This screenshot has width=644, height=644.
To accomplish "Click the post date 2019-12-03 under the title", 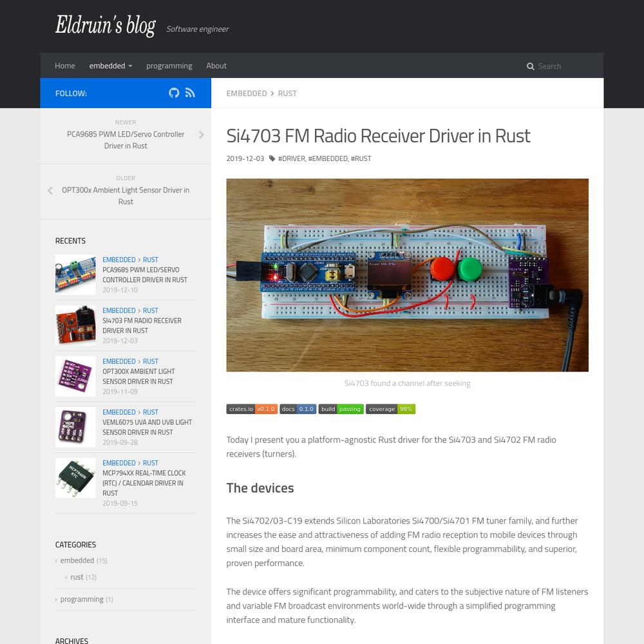I will coord(245,158).
